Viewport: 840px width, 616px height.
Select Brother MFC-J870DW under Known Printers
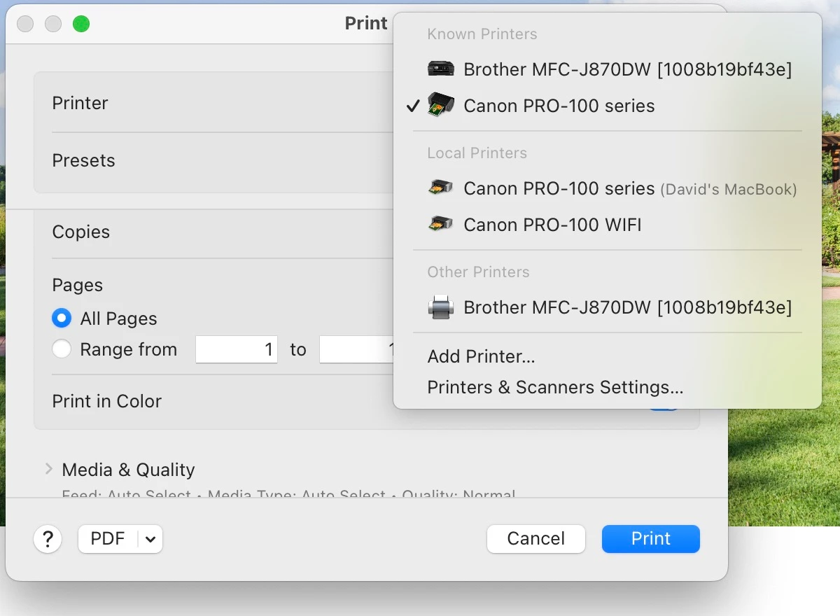pos(608,69)
